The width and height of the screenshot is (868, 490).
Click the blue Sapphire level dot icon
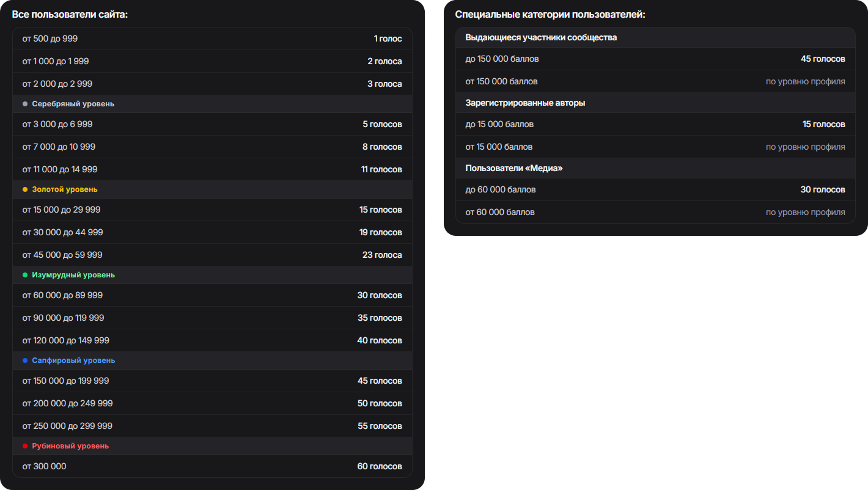pyautogui.click(x=25, y=360)
